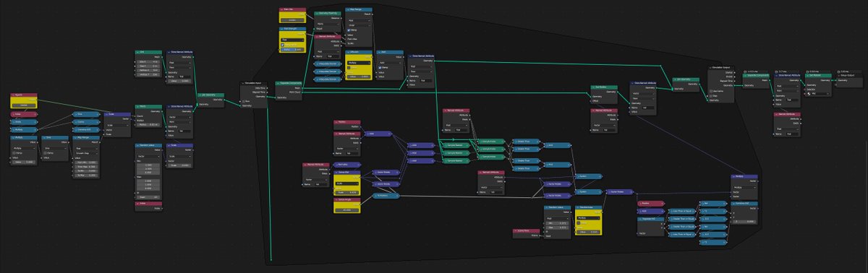868x273 pixels.
Task: Open the Float data type dropdown in left Map Range
Action: (86, 148)
